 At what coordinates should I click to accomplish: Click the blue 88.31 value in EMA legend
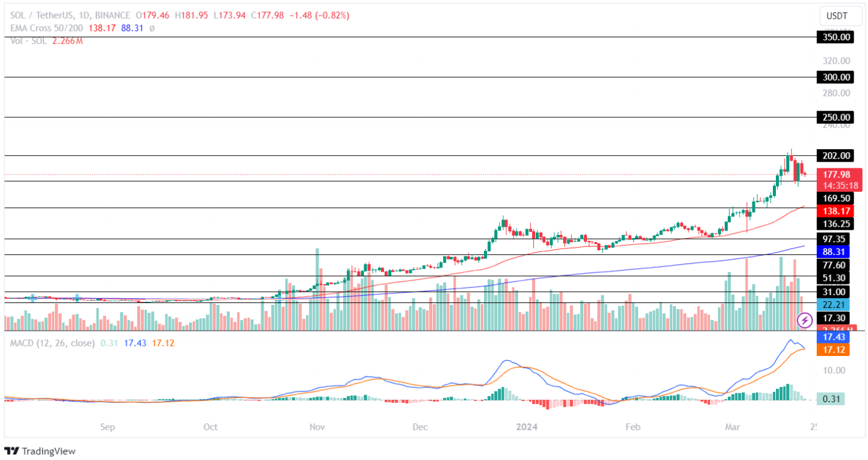coord(134,28)
